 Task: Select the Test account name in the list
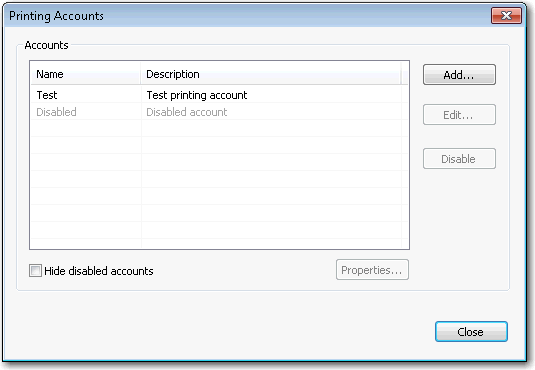click(47, 95)
